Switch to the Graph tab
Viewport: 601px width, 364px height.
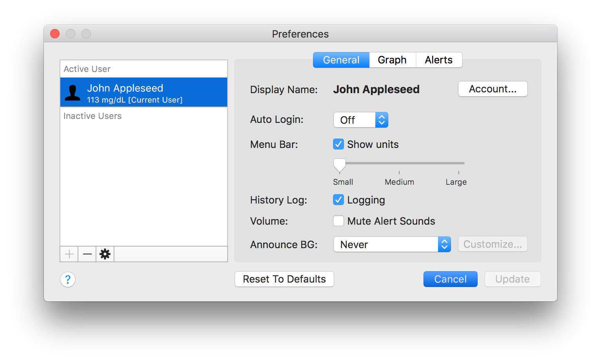(x=392, y=60)
